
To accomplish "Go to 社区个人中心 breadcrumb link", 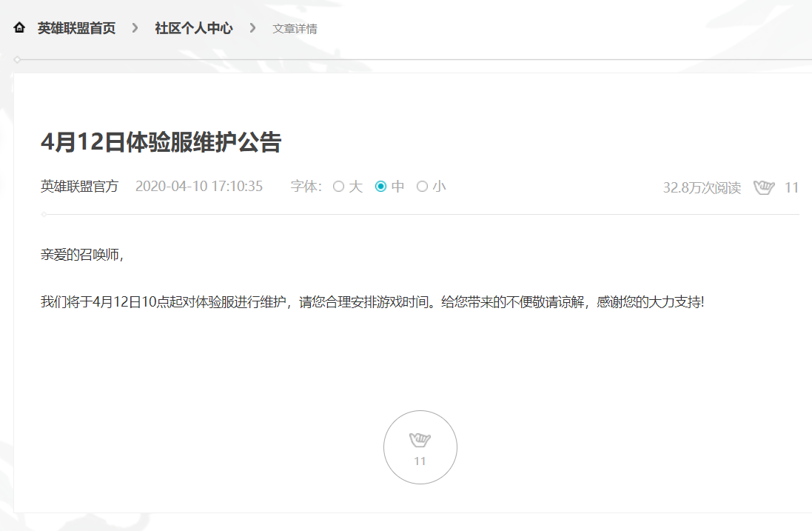I will click(194, 28).
